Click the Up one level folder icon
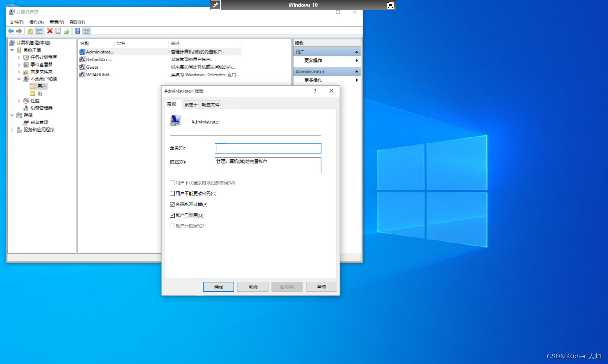This screenshot has height=364, width=608. tap(30, 31)
